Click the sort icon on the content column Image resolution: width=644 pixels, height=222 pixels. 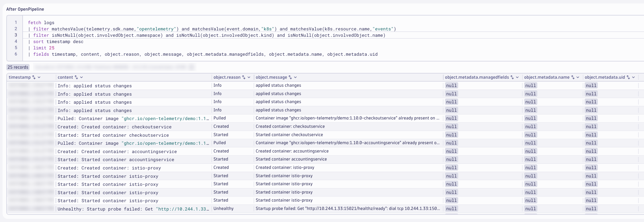[x=76, y=77]
